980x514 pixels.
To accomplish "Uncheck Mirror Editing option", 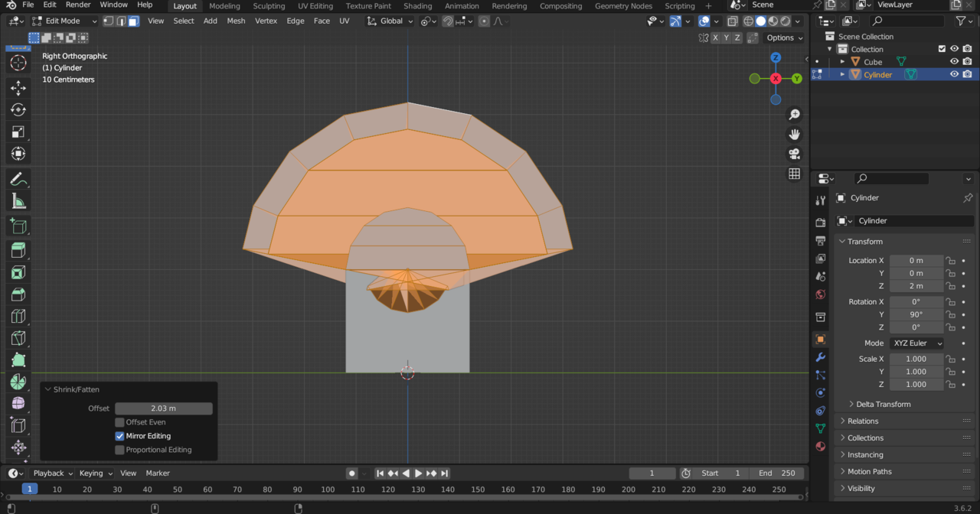I will click(120, 436).
